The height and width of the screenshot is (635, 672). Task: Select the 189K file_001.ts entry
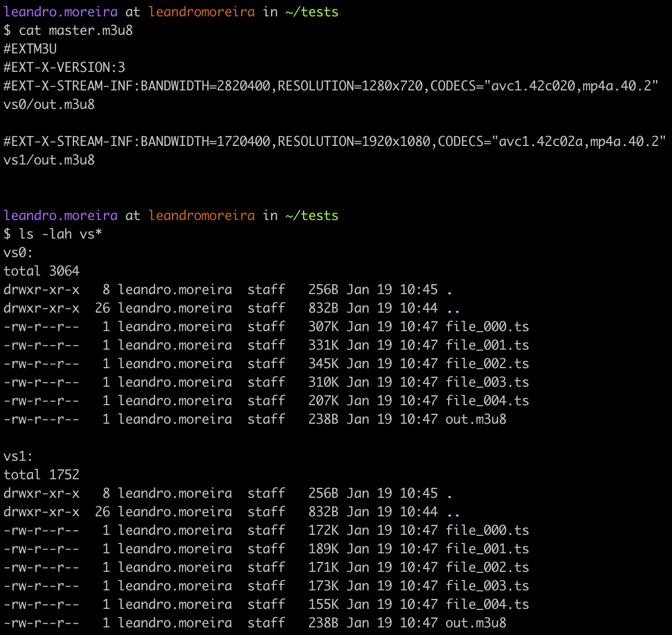(487, 549)
